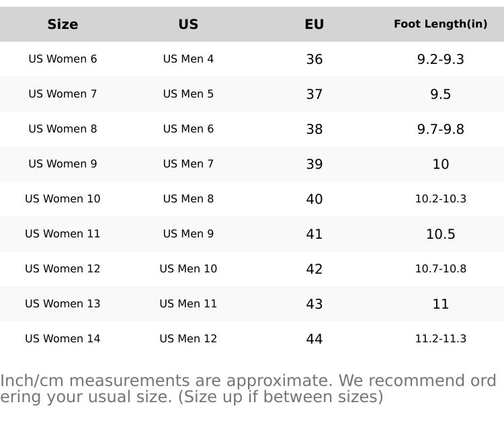The height and width of the screenshot is (421, 504).
Task: Click the 10.2-10.3 foot length cell
Action: coord(440,199)
